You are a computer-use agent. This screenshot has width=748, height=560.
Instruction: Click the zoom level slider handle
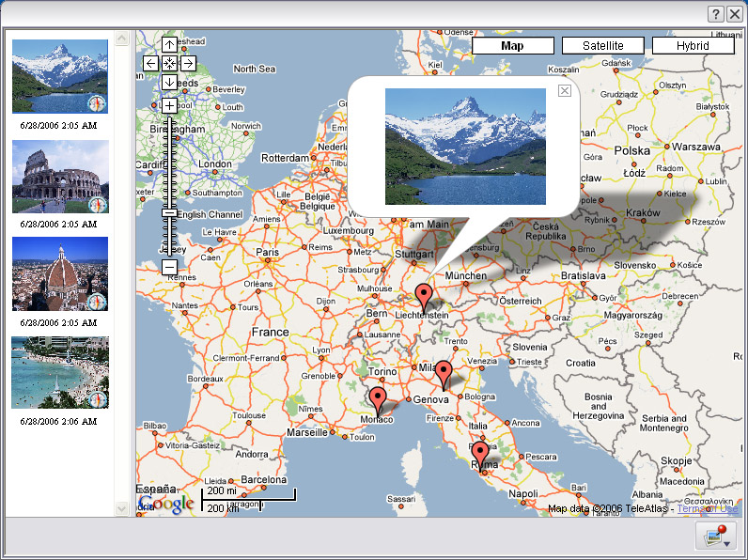(x=169, y=212)
